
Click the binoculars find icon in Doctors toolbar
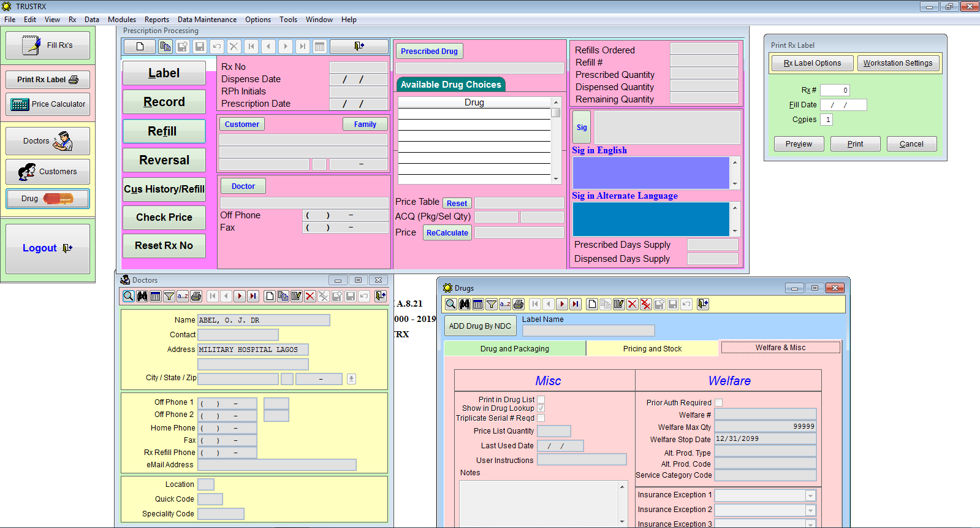tap(142, 296)
